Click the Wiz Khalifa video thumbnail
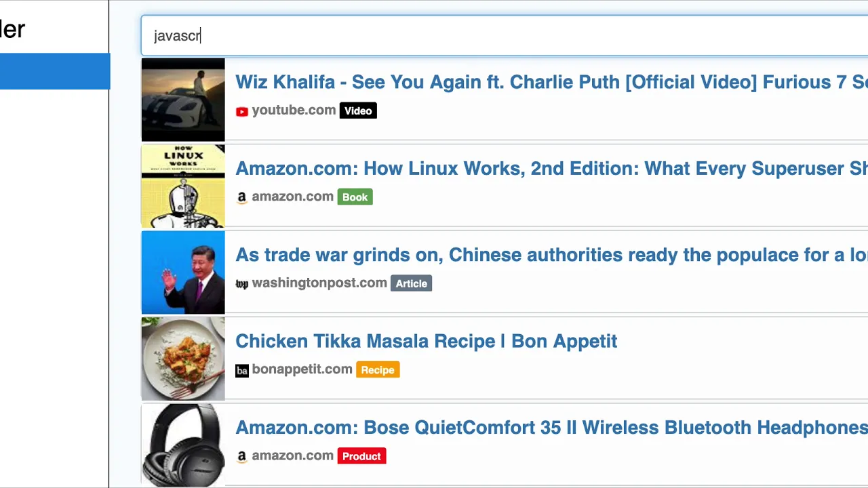 click(183, 100)
